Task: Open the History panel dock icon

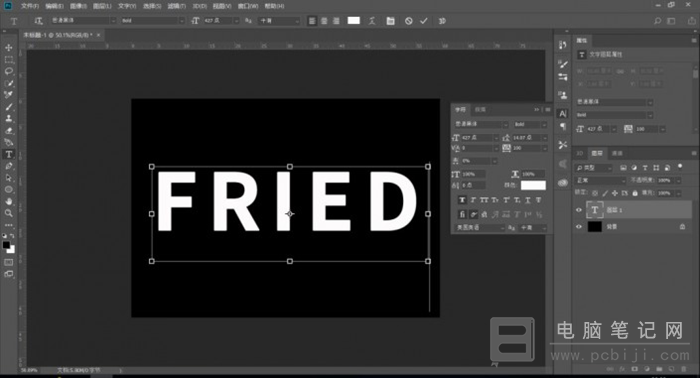Action: pyautogui.click(x=562, y=45)
